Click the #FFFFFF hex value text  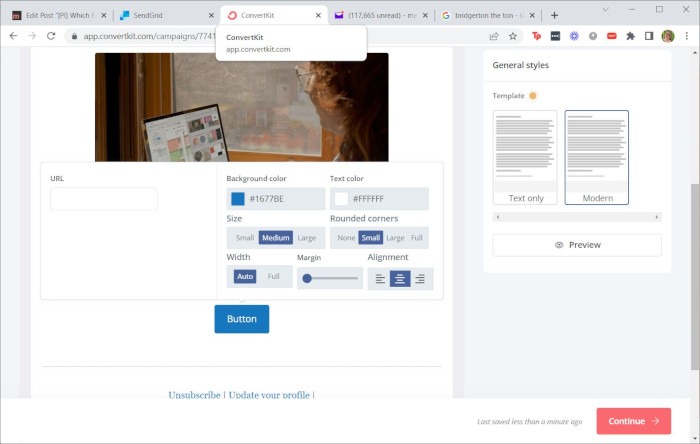368,199
